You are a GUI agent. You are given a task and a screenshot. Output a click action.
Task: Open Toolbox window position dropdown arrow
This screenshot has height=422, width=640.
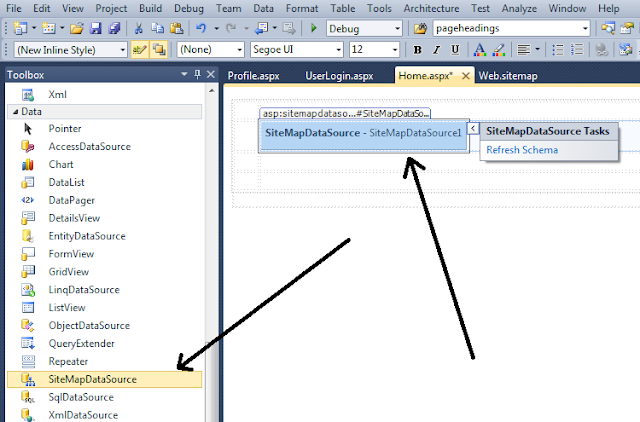click(x=184, y=74)
